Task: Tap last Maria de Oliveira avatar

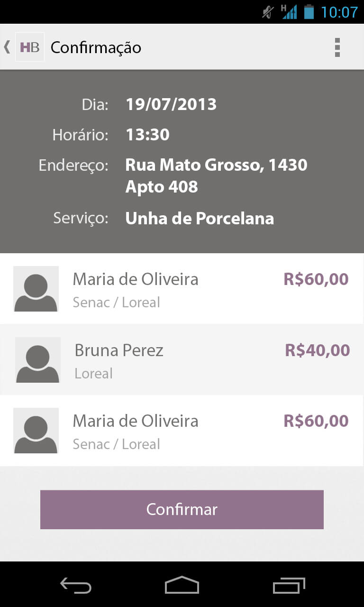Action: [36, 431]
